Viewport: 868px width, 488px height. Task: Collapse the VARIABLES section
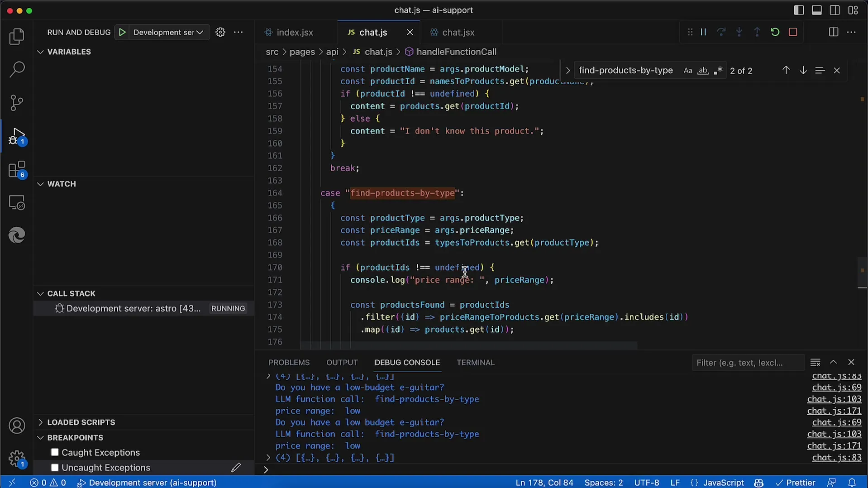coord(40,52)
